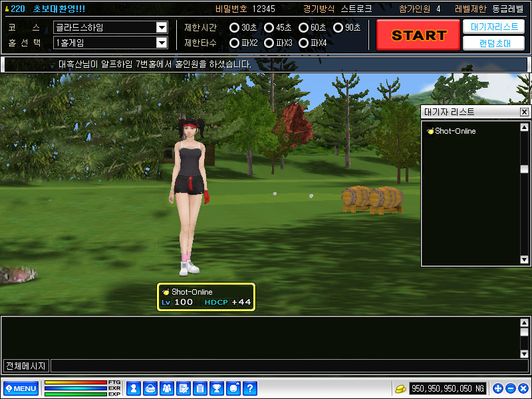Click the chat log scrollbar up arrow
The width and height of the screenshot is (532, 399).
[x=524, y=323]
